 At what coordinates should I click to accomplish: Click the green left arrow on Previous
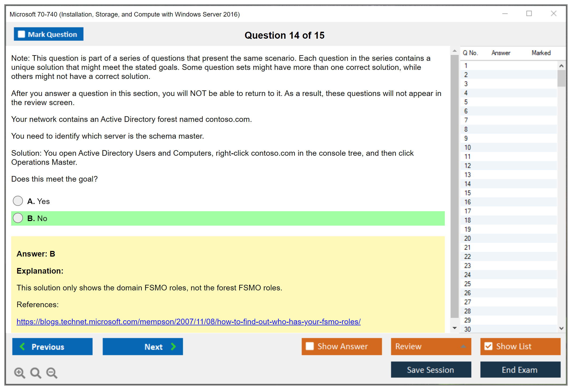coord(22,347)
